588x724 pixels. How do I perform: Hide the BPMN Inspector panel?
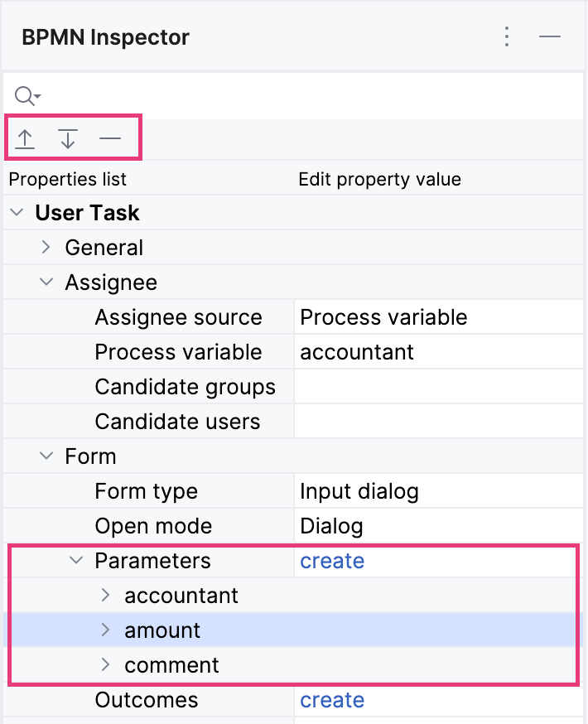point(550,36)
